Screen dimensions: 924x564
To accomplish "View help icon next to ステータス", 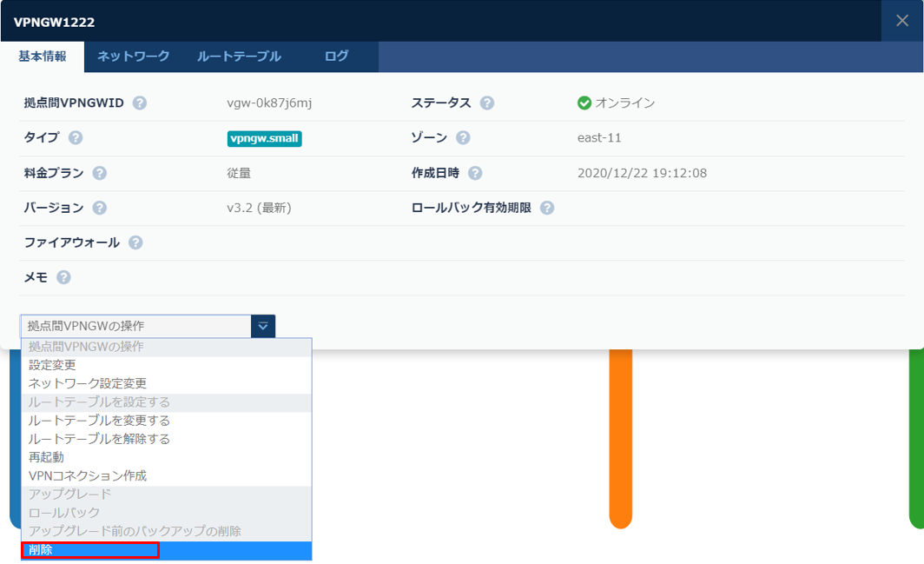I will [488, 103].
